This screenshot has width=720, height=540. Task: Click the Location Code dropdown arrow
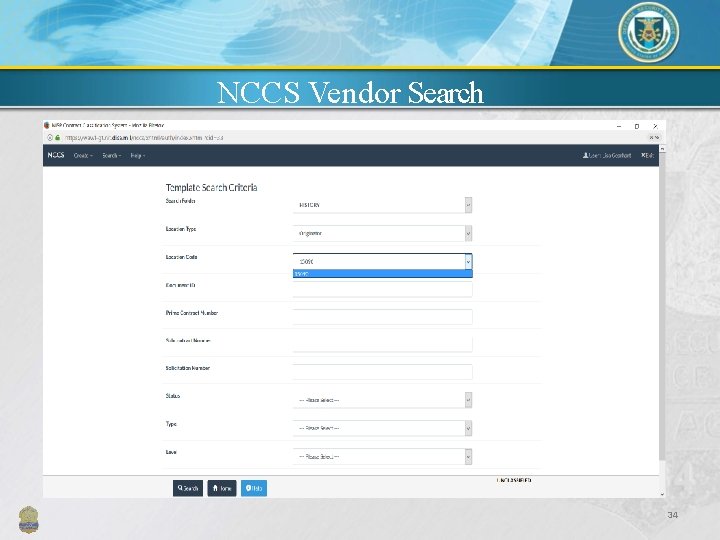point(468,262)
